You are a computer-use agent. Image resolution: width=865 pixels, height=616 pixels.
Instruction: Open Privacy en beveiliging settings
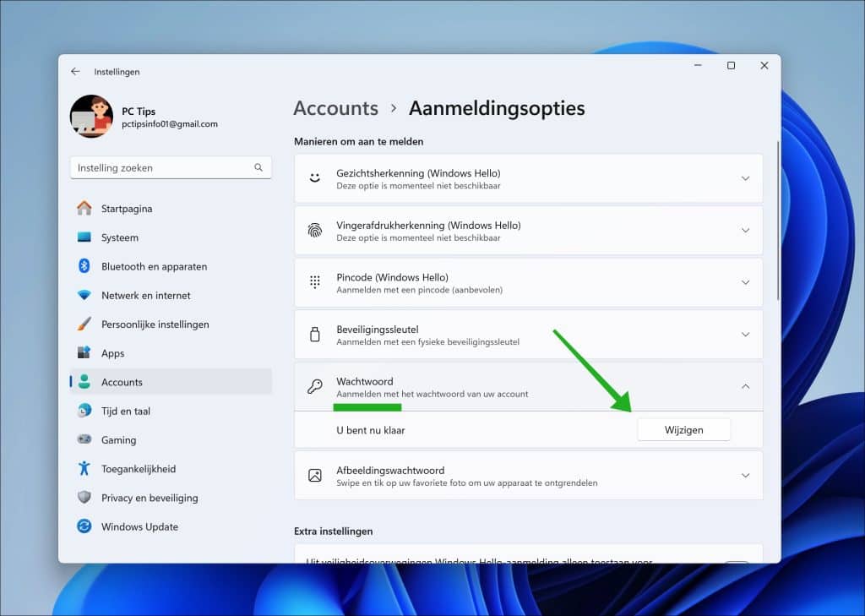(171, 498)
